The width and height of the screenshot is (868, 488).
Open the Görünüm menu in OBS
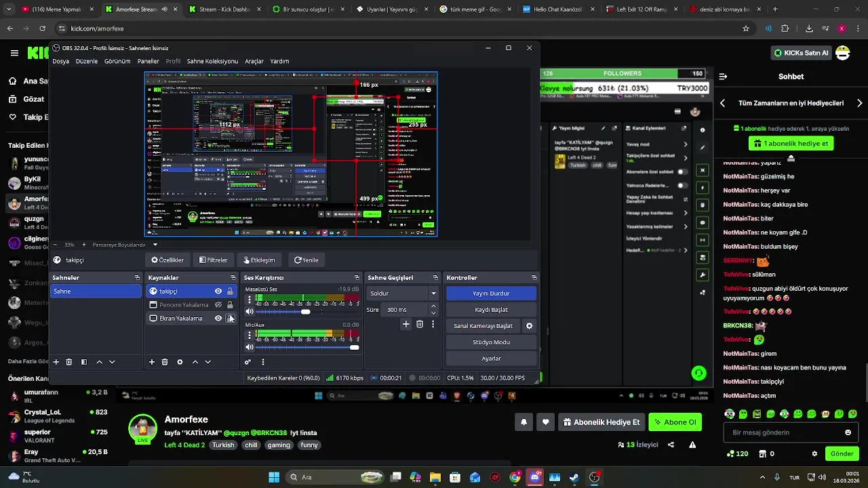coord(117,61)
